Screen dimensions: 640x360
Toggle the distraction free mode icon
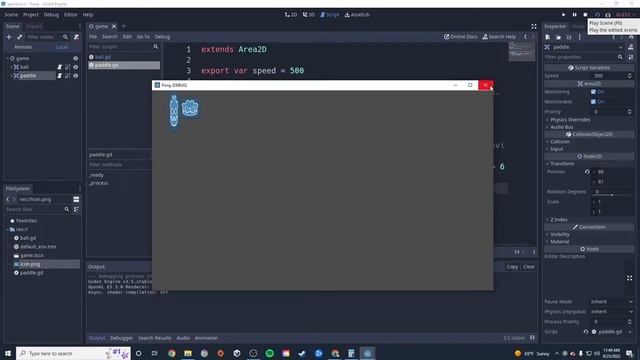[534, 26]
